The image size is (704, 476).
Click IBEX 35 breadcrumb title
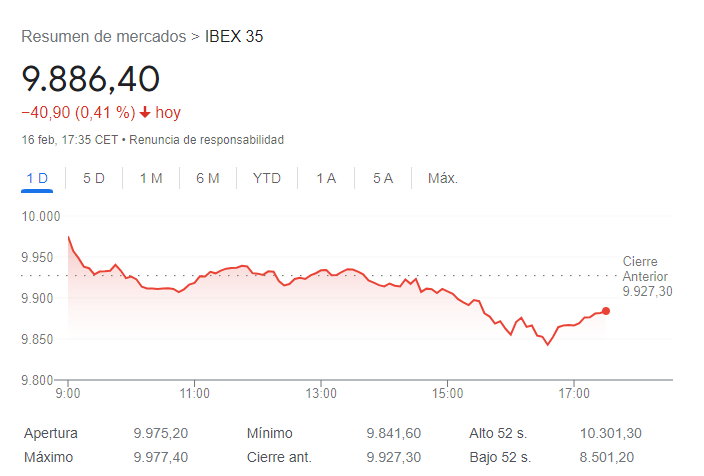tap(234, 37)
